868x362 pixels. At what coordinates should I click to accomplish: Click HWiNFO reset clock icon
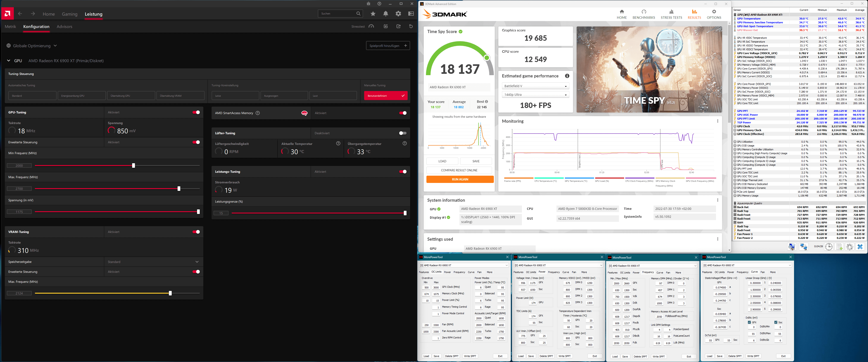click(x=829, y=247)
